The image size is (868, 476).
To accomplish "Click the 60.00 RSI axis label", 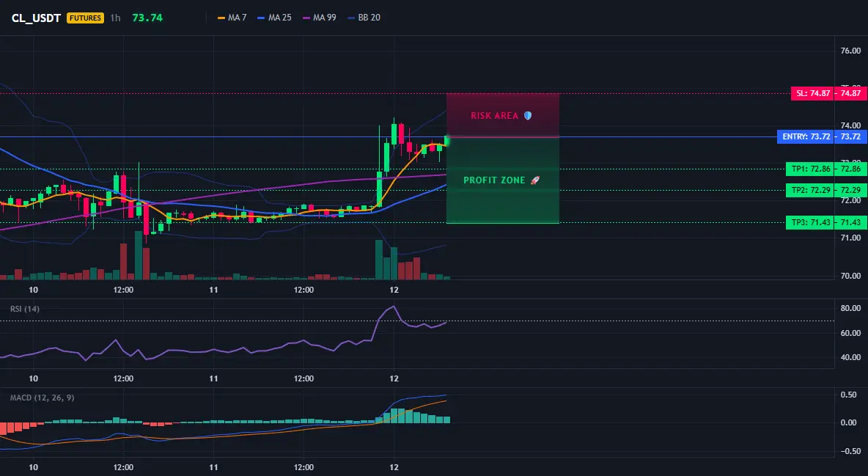I will 851,333.
